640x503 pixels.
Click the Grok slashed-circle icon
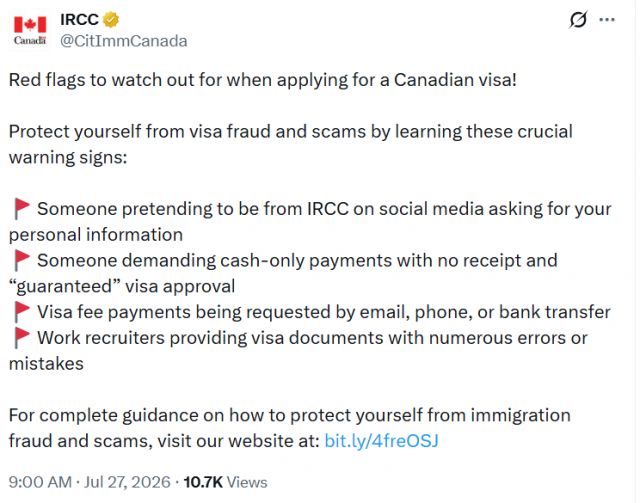pos(578,20)
